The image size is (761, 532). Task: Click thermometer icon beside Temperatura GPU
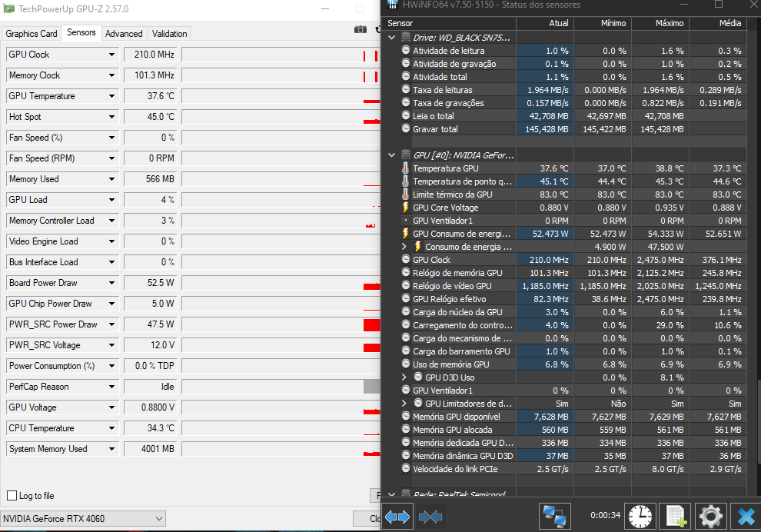coord(406,168)
